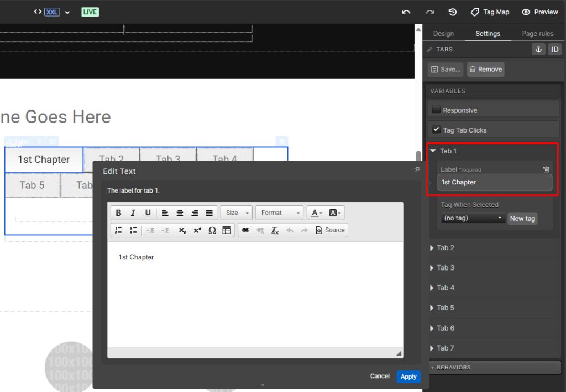
Task: Click into the text editing area
Action: pos(255,294)
